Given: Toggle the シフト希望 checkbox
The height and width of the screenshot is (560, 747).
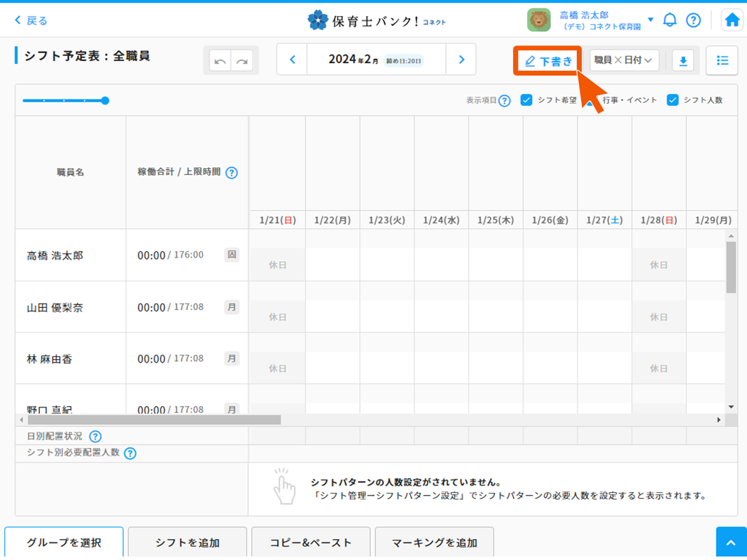Looking at the screenshot, I should [x=526, y=100].
